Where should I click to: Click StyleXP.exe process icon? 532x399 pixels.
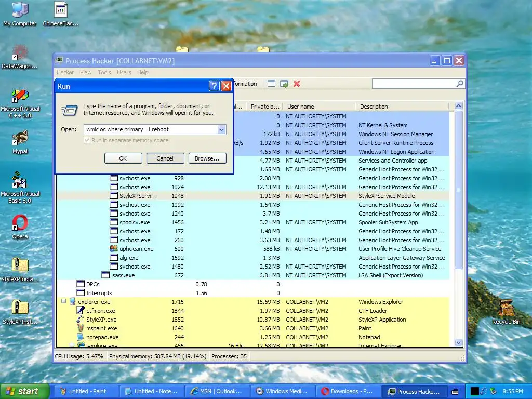[80, 320]
